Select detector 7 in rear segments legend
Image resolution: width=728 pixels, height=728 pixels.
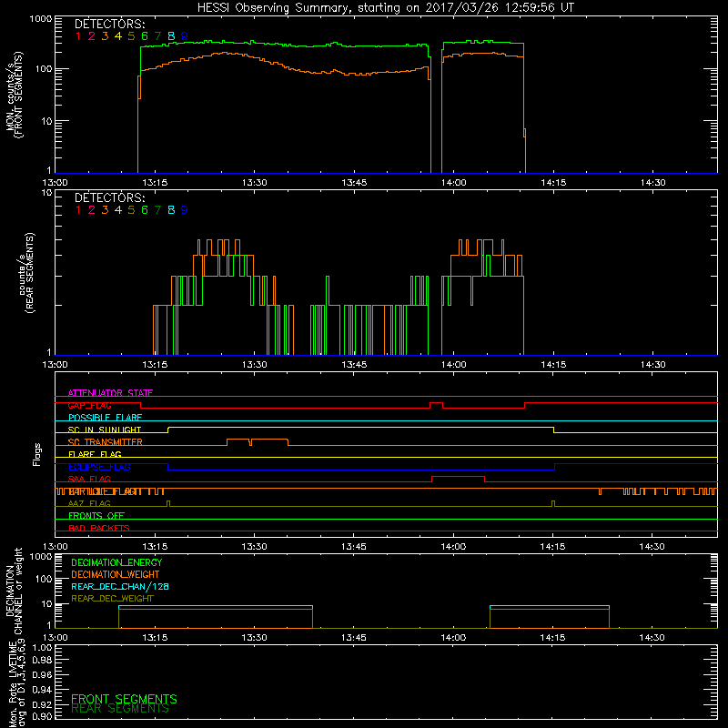[157, 210]
